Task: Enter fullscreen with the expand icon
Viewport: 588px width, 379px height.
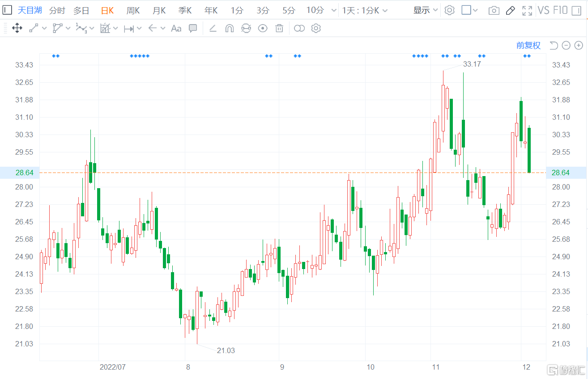Action: click(527, 10)
